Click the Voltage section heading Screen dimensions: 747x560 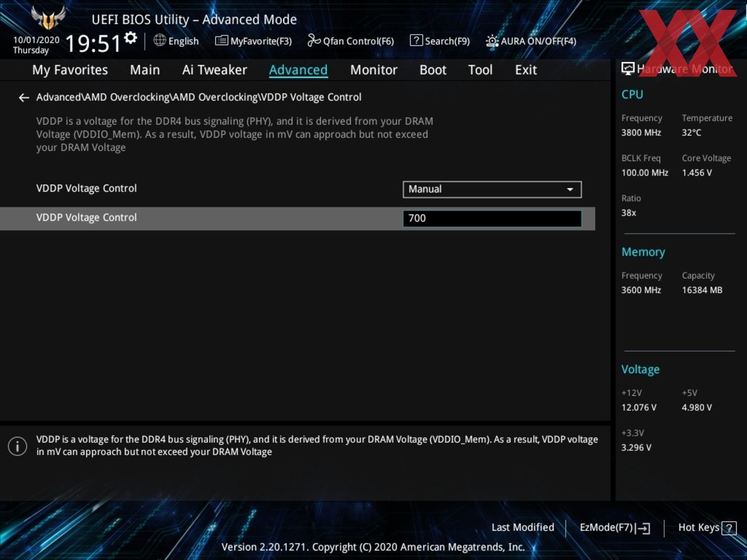640,369
